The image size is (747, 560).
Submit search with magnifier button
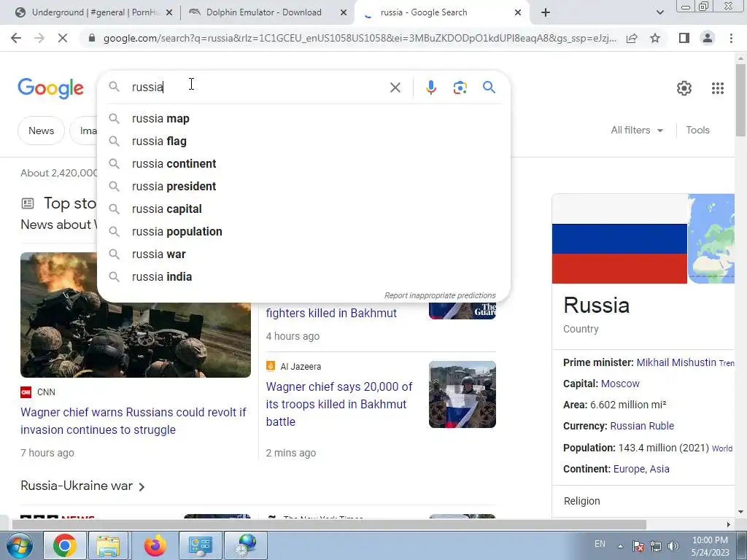(x=489, y=87)
